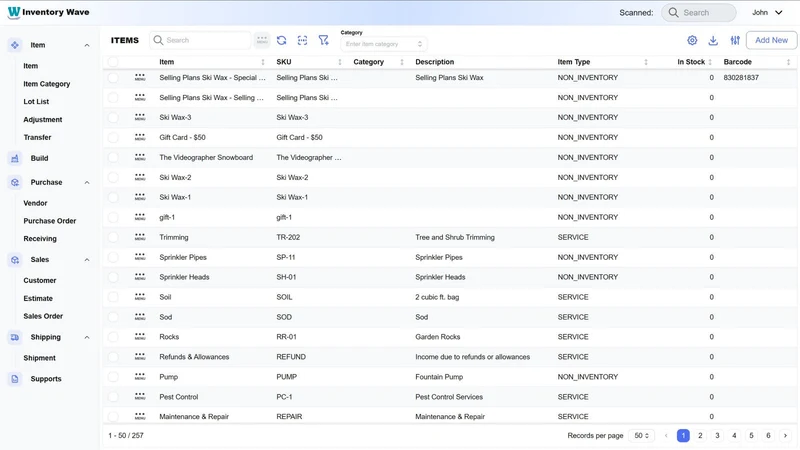Open row menu for Pest Control
800x450 pixels.
click(x=140, y=397)
